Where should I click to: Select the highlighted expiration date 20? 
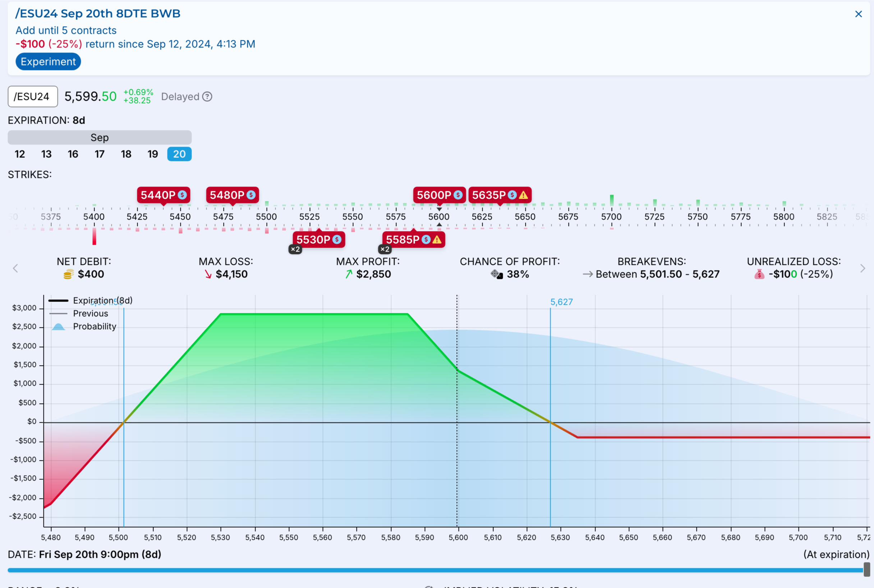tap(179, 154)
